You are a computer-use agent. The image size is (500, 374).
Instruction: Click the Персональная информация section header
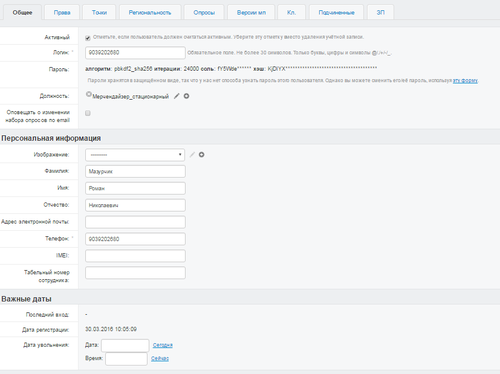click(x=51, y=138)
